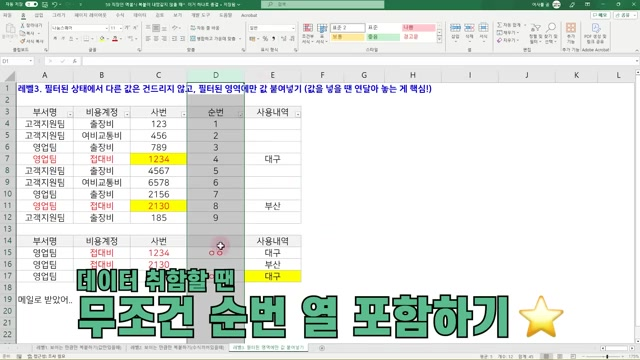Apply the green Good (좋음) cell style
Image resolution: width=640 pixels, height=360 pixels.
tap(383, 37)
